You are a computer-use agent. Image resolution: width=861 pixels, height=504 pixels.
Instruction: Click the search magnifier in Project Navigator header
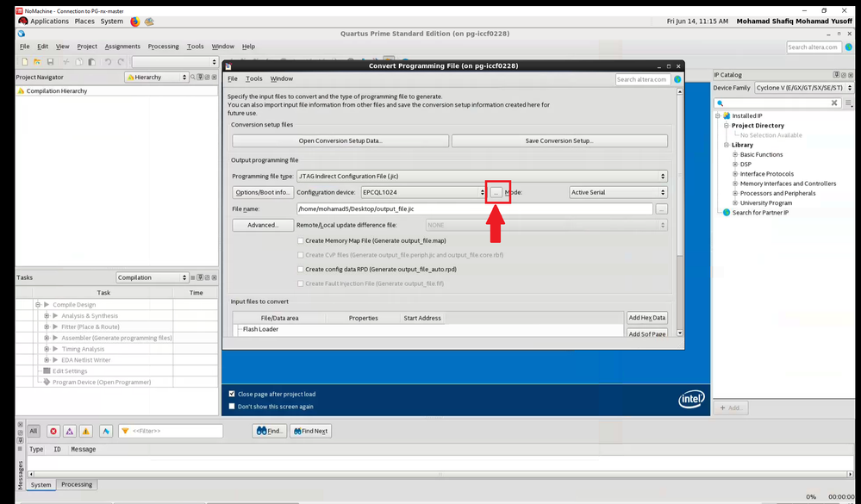pos(193,78)
